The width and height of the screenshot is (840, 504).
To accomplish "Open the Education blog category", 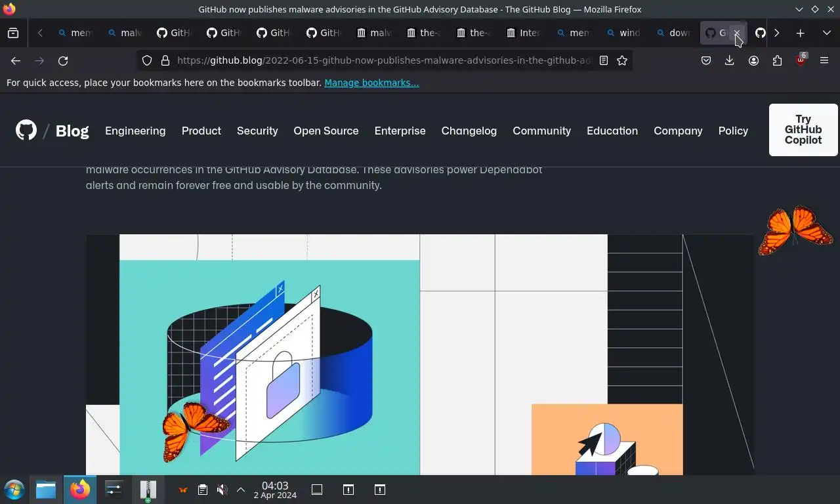I will (612, 131).
